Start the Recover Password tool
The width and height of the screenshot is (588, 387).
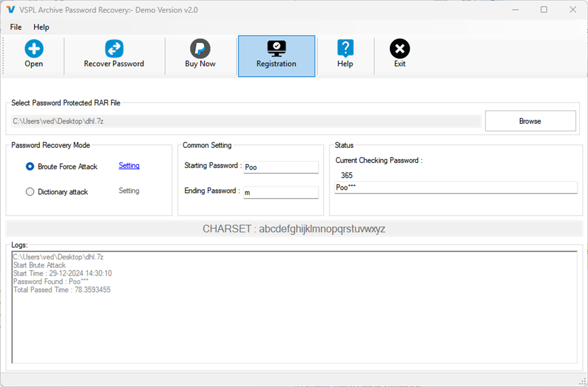pos(114,54)
